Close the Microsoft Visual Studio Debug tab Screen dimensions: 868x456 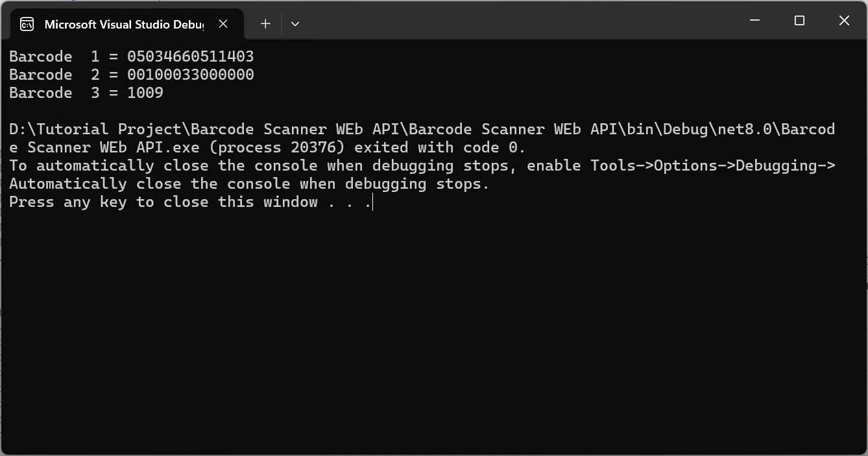(x=223, y=24)
